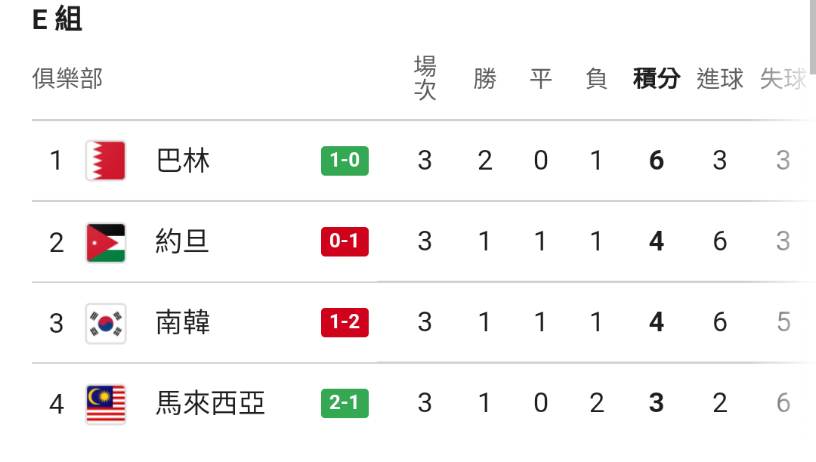This screenshot has height=462, width=816.
Task: Click the 積分 column header
Action: [x=656, y=79]
